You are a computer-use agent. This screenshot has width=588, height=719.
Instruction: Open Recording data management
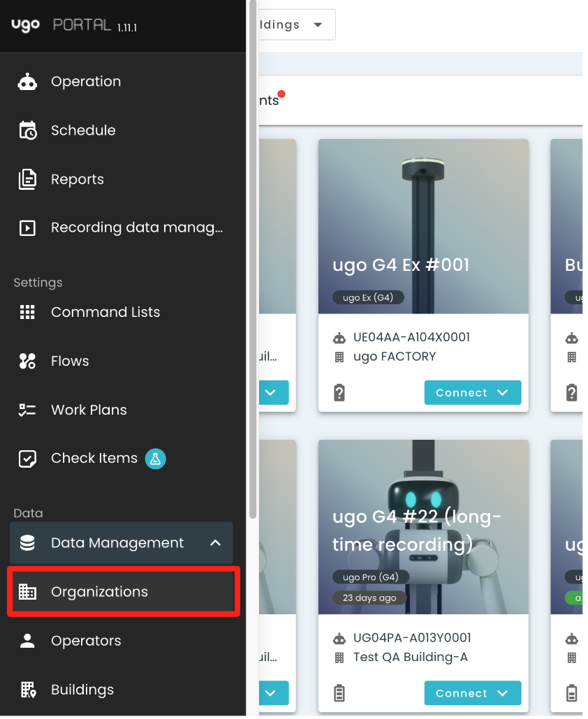121,228
